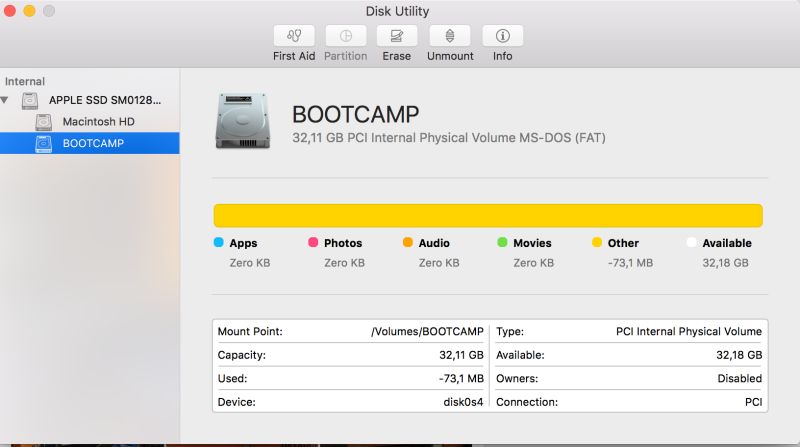This screenshot has height=447, width=800.
Task: Select the APPLE SSD SM0128 drive icon
Action: point(30,101)
